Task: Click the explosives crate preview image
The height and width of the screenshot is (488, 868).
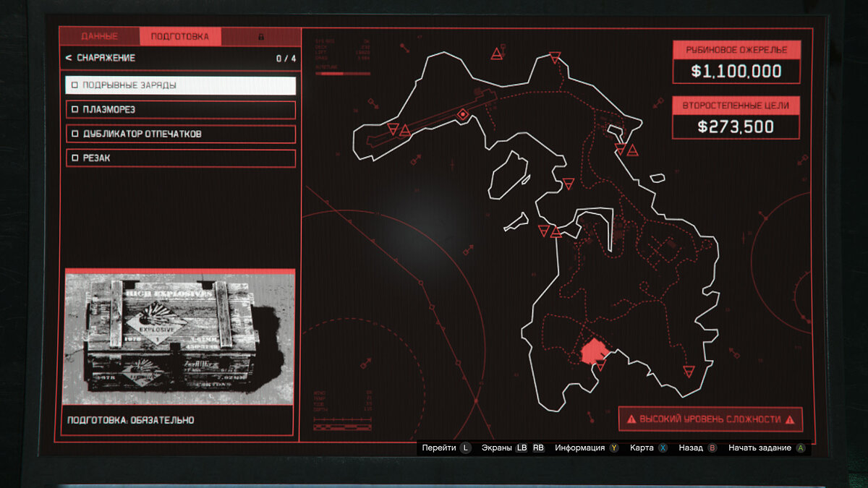Action: (x=179, y=337)
